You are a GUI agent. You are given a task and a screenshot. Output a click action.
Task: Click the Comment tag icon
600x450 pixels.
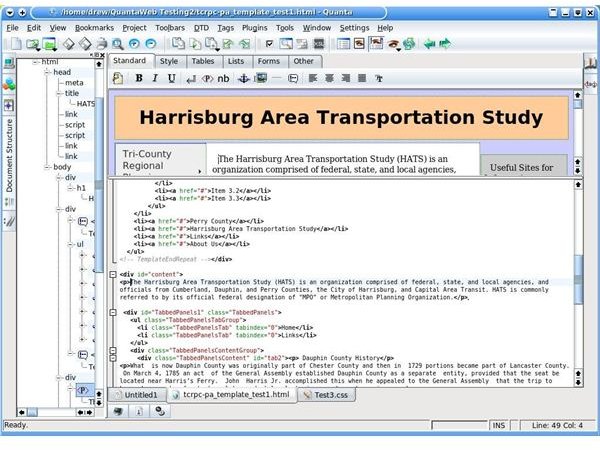[293, 79]
